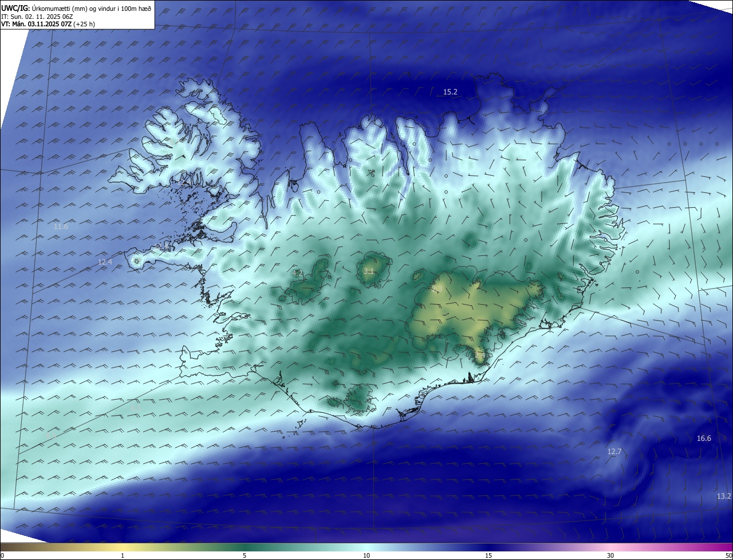Click the 1 tick on the color scale
This screenshot has width=733, height=560.
[123, 555]
